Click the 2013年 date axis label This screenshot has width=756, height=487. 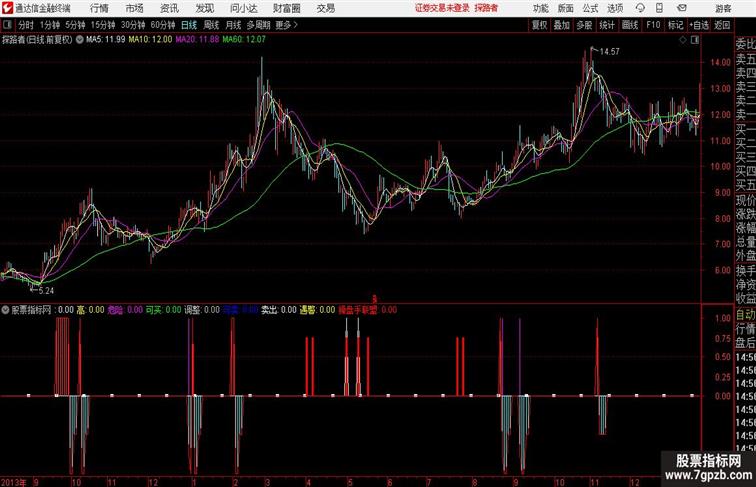[14, 482]
